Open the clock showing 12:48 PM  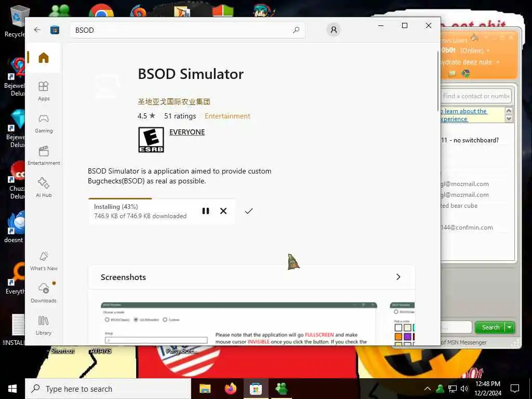tap(488, 389)
